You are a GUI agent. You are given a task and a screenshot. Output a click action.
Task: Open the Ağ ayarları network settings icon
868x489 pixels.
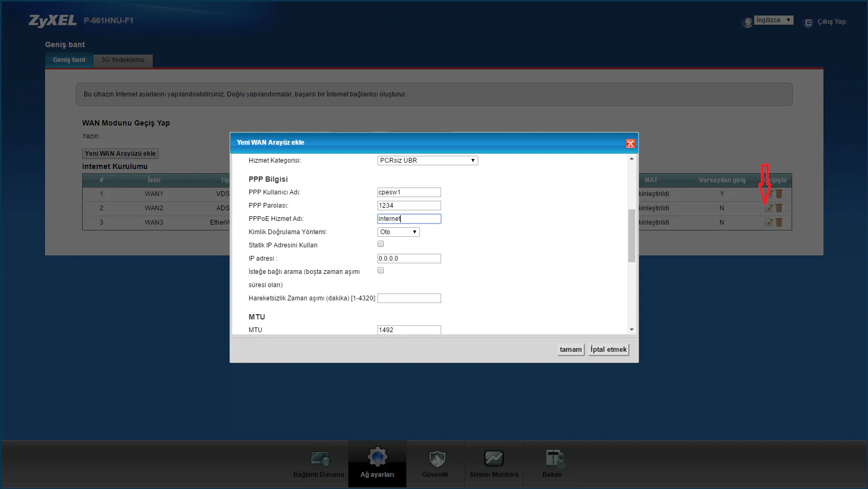pos(377,457)
